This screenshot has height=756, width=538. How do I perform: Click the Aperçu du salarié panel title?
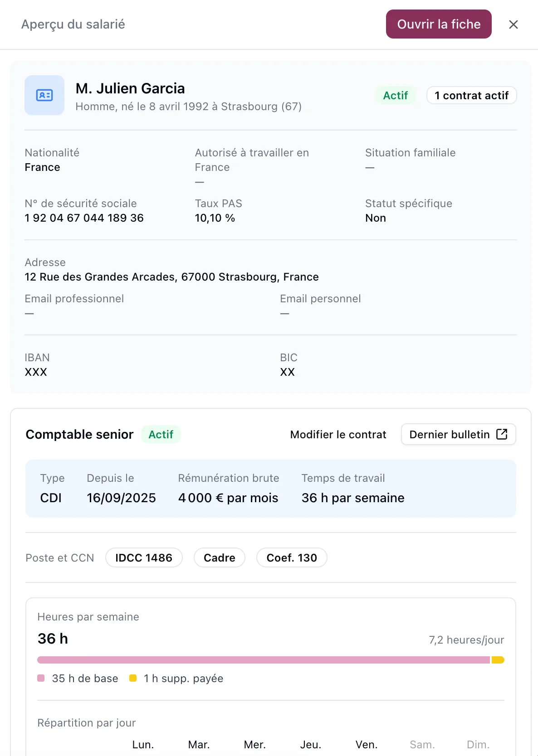tap(73, 24)
